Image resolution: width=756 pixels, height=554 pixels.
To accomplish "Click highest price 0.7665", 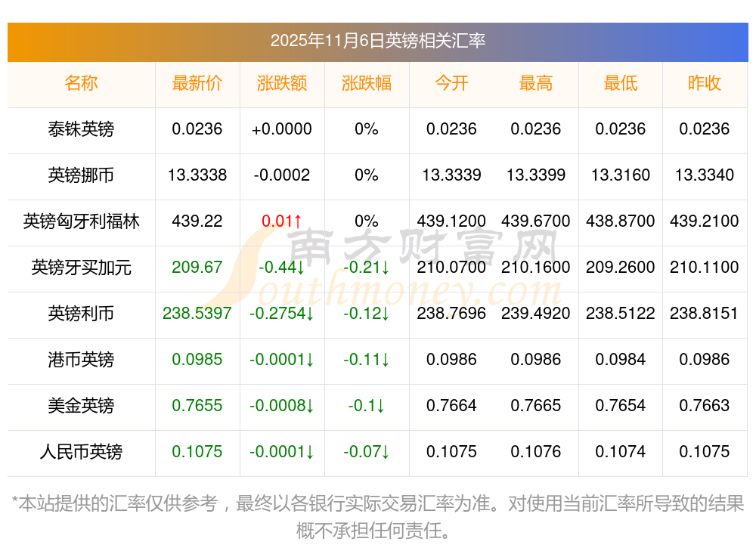I will [536, 406].
